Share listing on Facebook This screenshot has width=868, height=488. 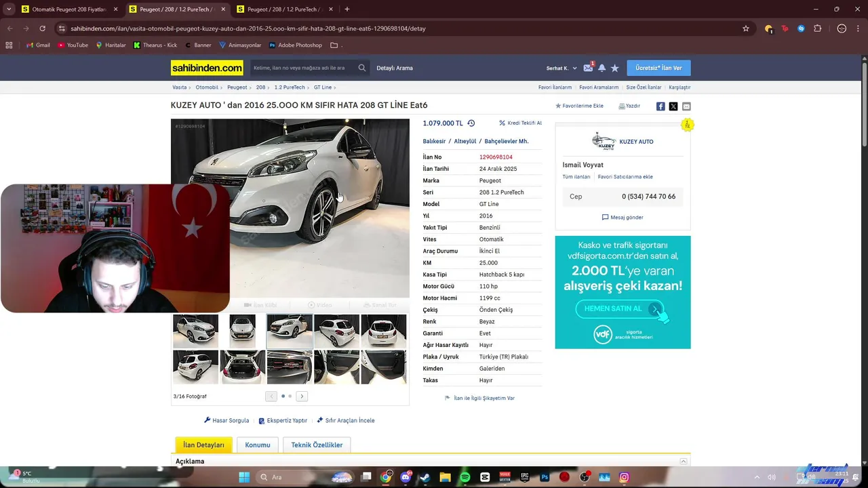coord(660,106)
